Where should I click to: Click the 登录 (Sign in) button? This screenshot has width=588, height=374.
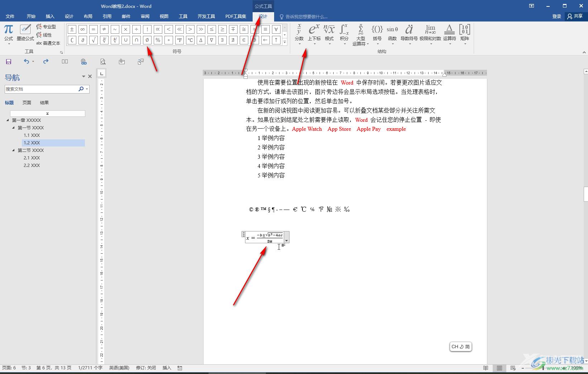(x=556, y=16)
